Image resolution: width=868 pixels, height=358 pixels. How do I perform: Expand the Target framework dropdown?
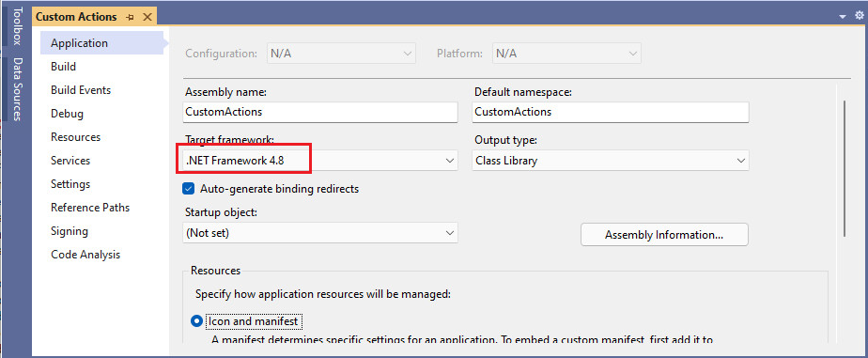click(320, 161)
